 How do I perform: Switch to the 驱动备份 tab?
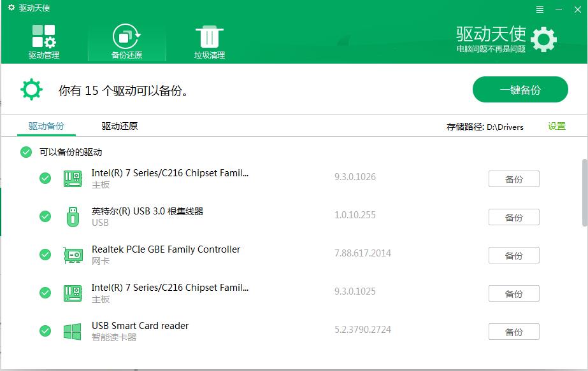point(47,126)
